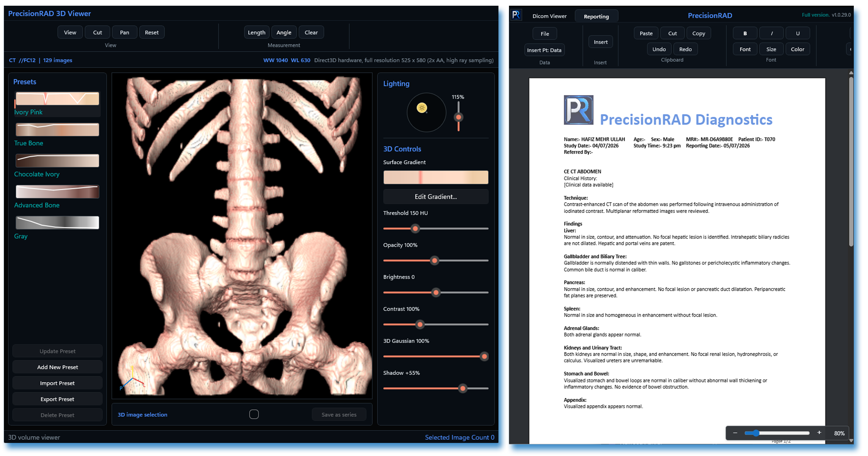Click the '129 images' series text
Screen dimensions: 868x456
pyautogui.click(x=58, y=60)
